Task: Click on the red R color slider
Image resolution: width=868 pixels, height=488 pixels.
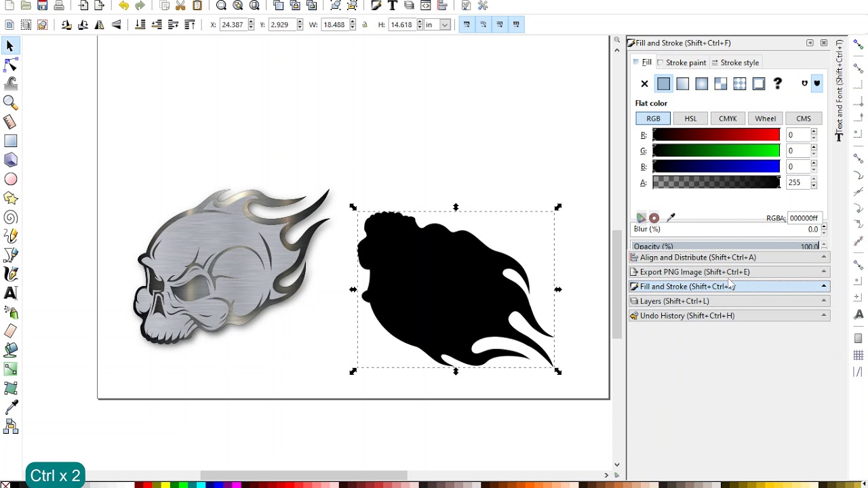Action: [x=715, y=135]
